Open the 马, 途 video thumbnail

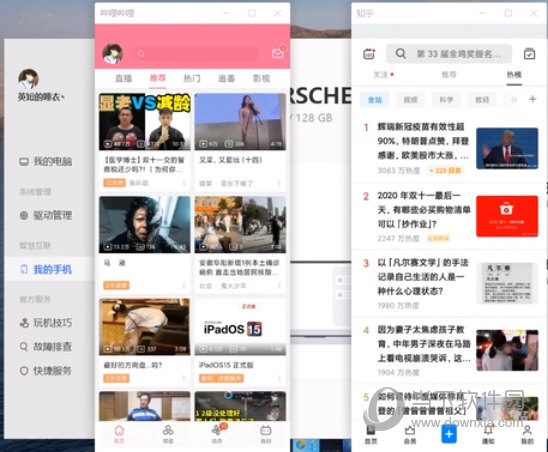point(145,224)
